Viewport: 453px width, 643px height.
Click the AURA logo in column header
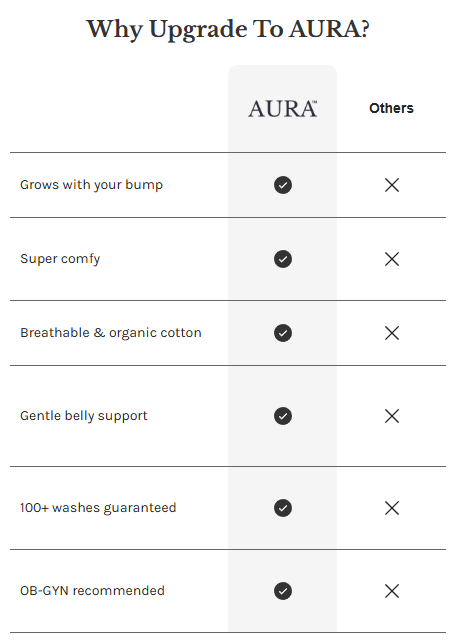(282, 109)
